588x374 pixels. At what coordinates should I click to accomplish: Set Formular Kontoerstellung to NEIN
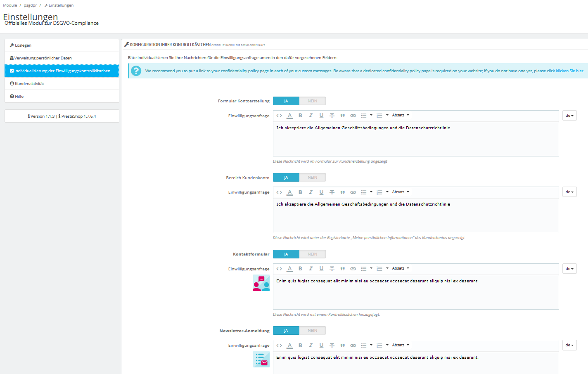pos(313,101)
